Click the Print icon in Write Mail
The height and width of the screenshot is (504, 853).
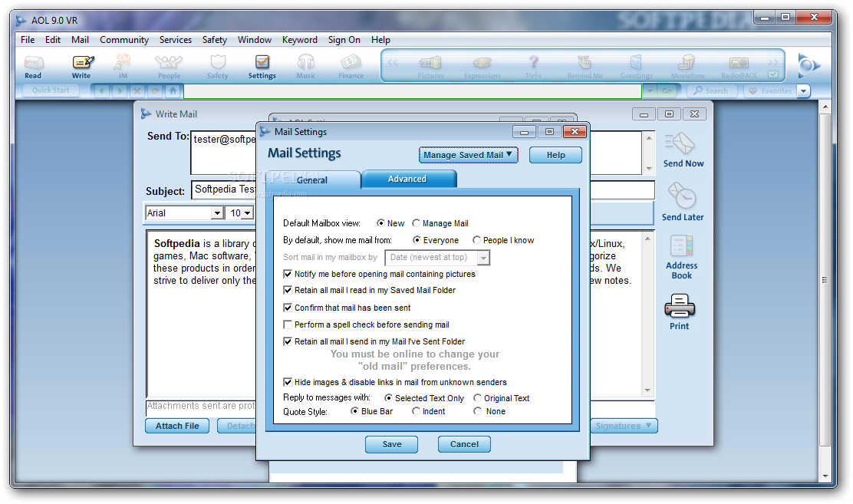680,312
